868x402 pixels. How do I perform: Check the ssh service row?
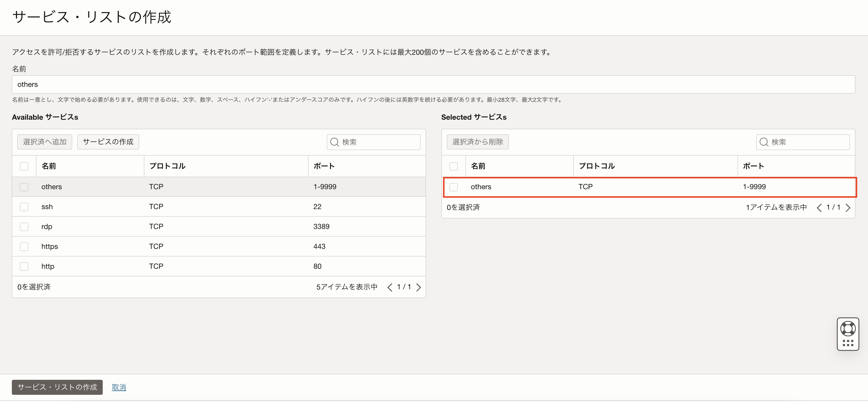(x=24, y=207)
